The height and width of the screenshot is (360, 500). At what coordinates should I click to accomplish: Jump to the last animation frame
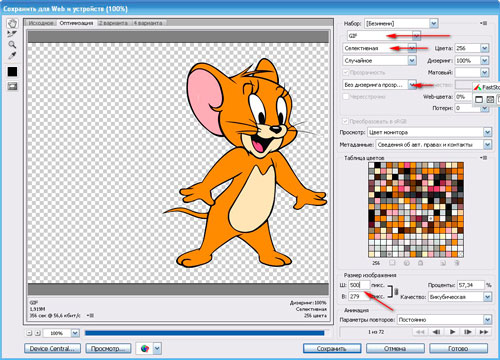tap(483, 332)
